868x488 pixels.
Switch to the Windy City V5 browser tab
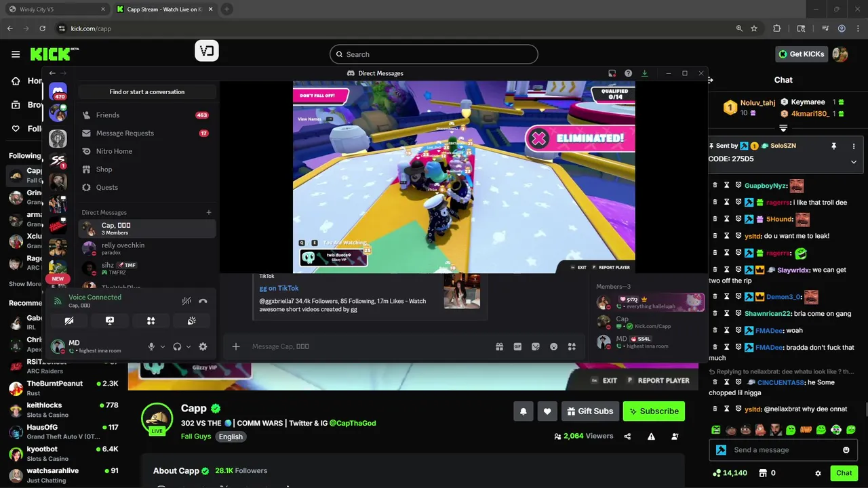57,9
